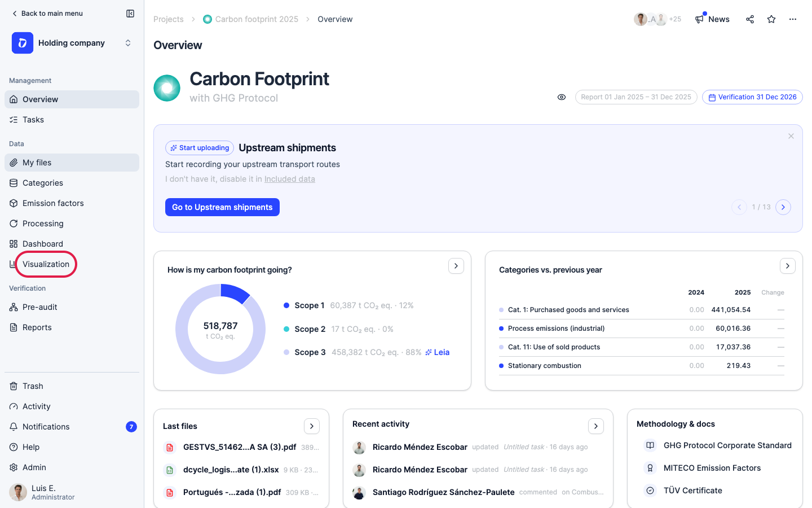Screen dimensions: 812x508
Task: Click the Carbon Footprint teal project logo
Action: click(x=167, y=88)
